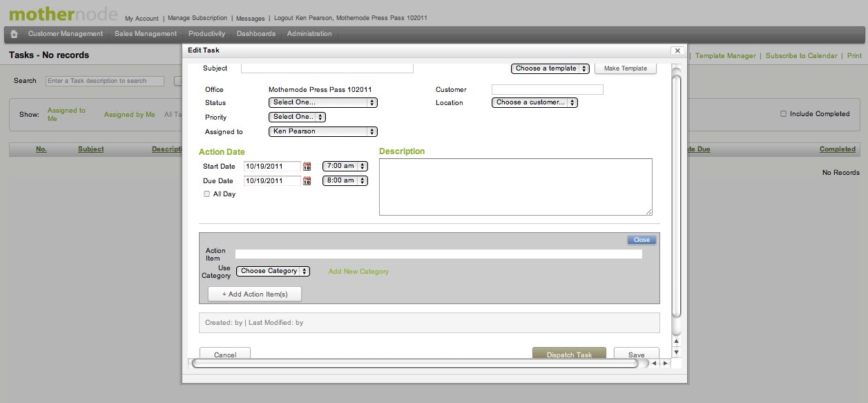Select the start time 7:00 am dropdown
Viewport: 868px width, 403px height.
[x=345, y=166]
